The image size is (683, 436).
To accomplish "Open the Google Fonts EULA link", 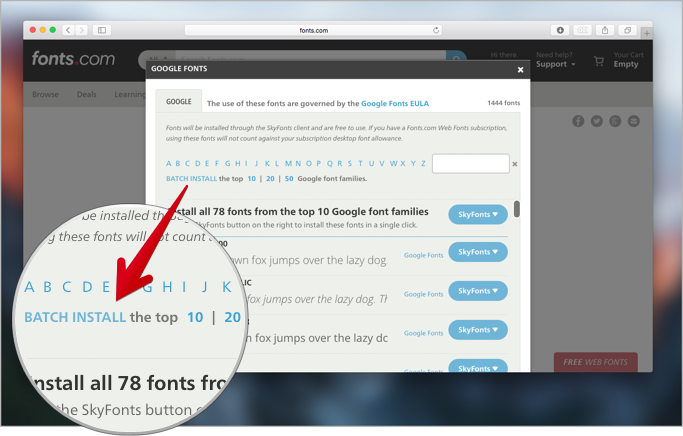I will [x=395, y=104].
